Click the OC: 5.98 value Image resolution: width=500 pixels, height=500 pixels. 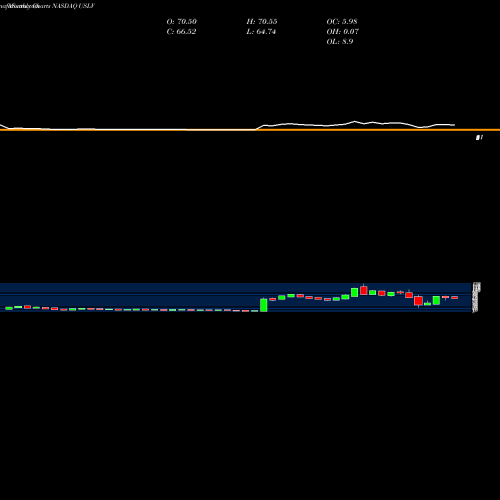coord(342,22)
